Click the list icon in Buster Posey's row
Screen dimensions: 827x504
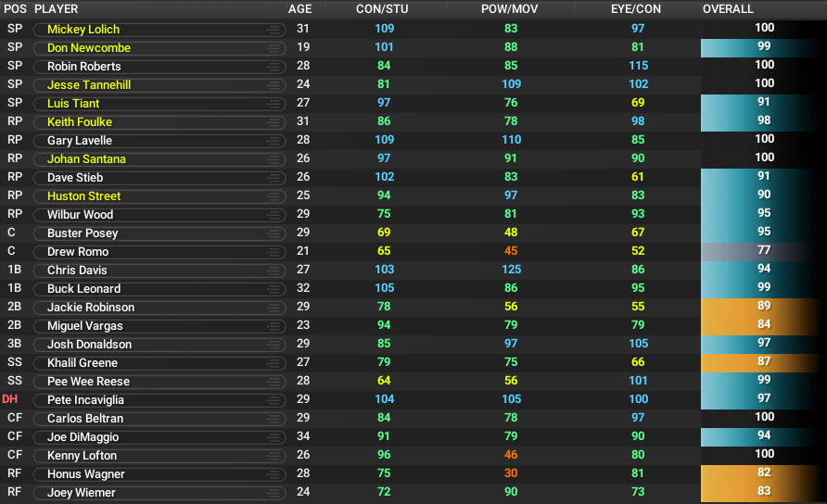tap(274, 233)
